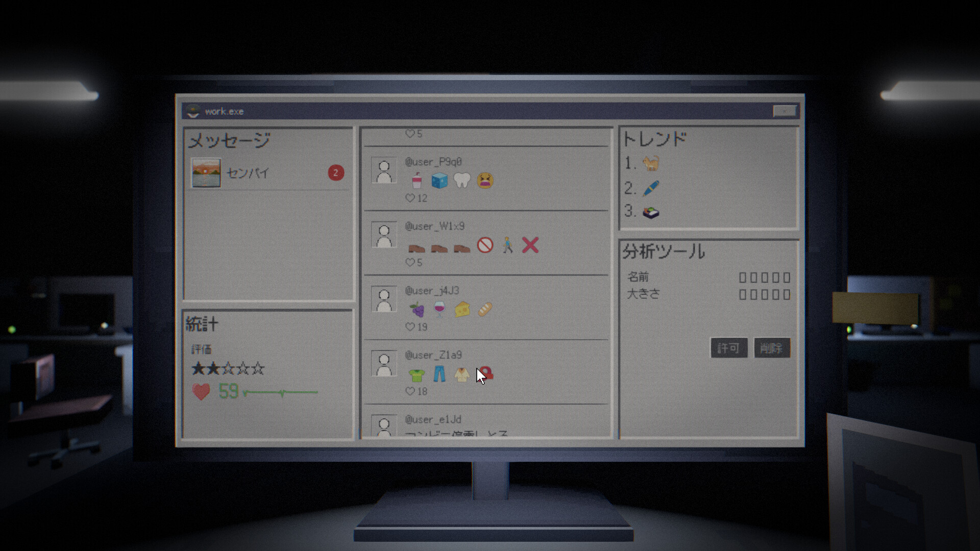Like the @user_Z1a9 post with 18 hearts
The height and width of the screenshot is (551, 980).
[x=410, y=391]
